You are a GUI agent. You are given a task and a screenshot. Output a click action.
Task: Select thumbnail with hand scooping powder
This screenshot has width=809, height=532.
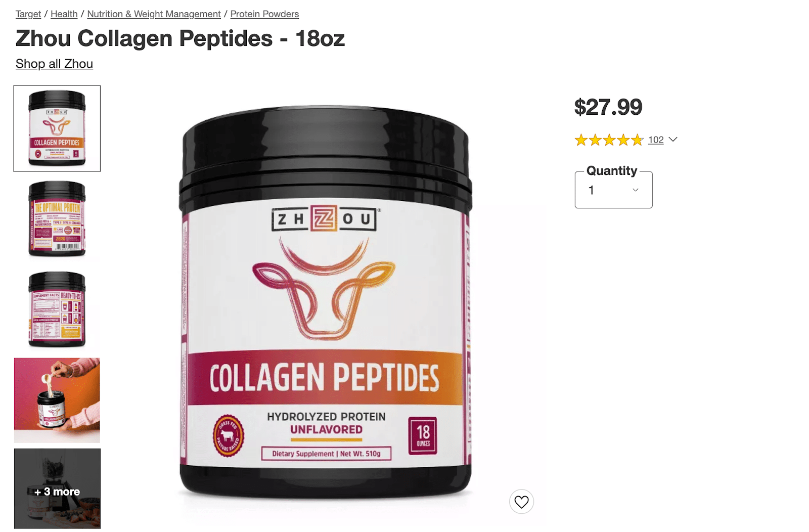(57, 401)
